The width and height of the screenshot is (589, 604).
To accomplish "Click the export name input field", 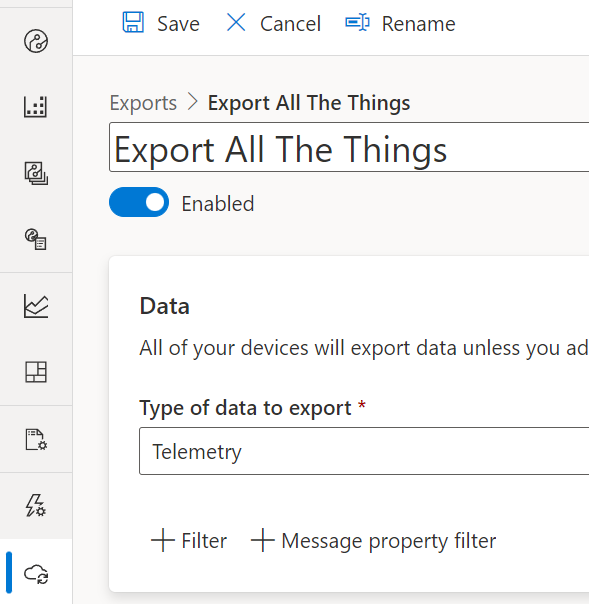I will [x=349, y=147].
